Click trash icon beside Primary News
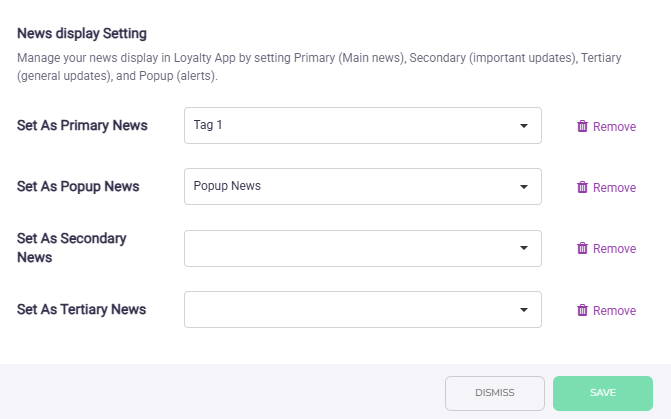The width and height of the screenshot is (671, 419). (x=582, y=126)
